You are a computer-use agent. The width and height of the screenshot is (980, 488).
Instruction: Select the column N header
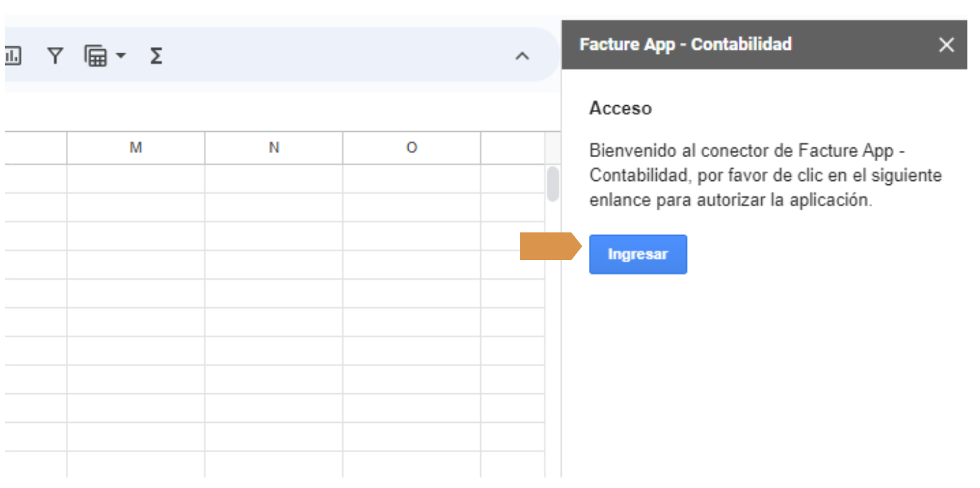point(274,148)
